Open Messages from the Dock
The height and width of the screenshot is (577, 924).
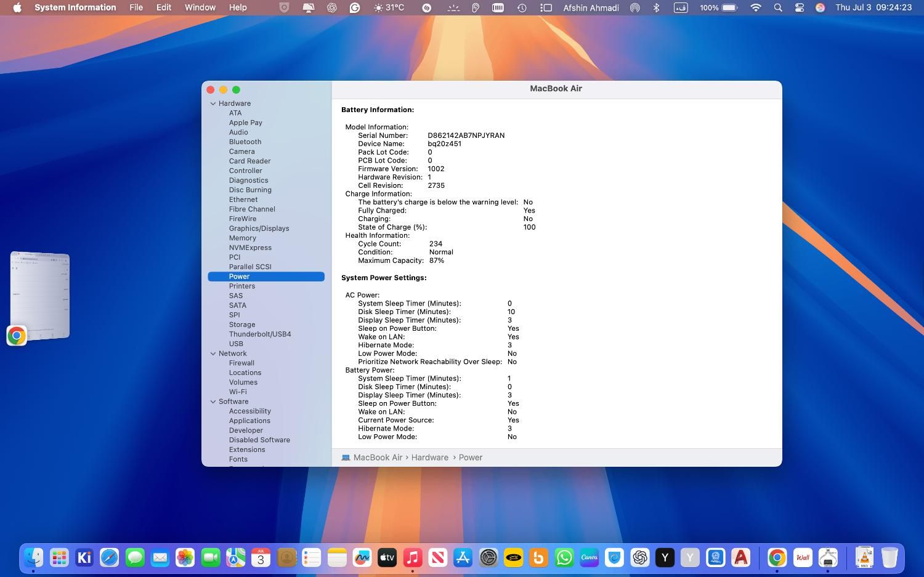[135, 558]
